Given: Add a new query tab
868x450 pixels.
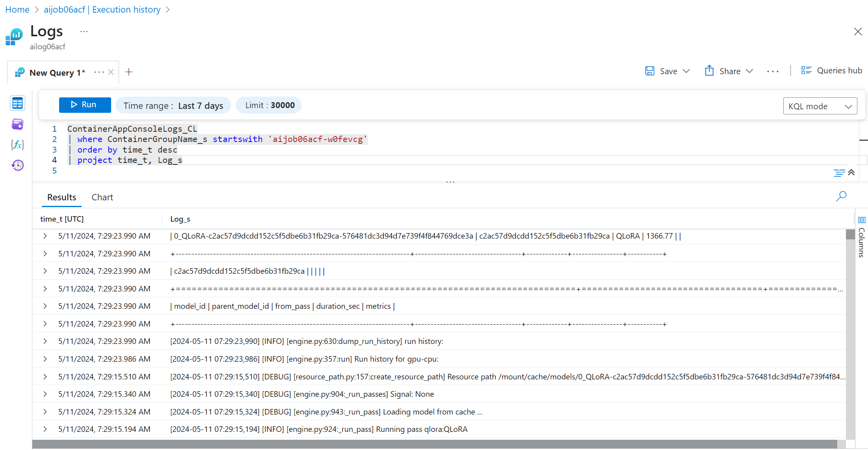Looking at the screenshot, I should (x=129, y=72).
